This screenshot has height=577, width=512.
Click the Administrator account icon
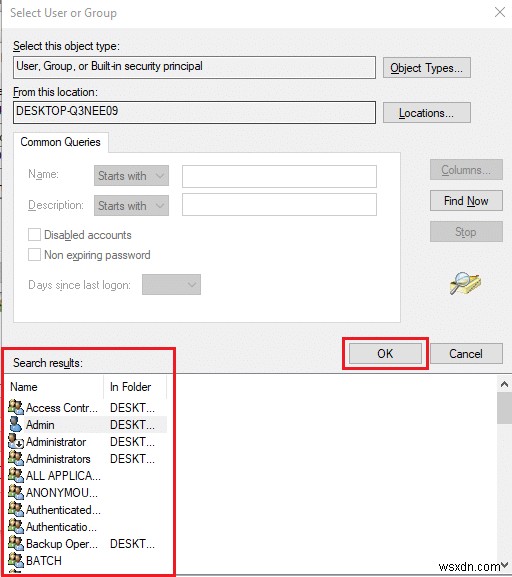[16, 441]
